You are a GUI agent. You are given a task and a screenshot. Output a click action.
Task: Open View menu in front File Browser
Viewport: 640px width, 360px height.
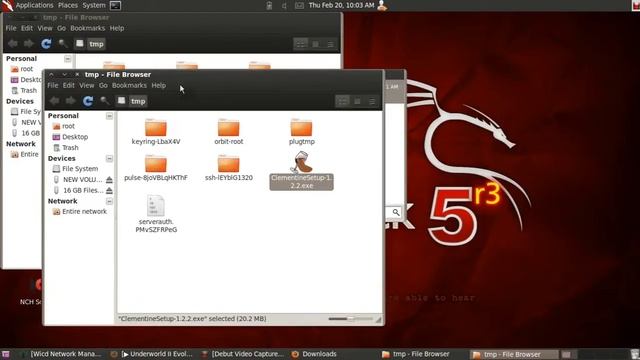tap(87, 85)
